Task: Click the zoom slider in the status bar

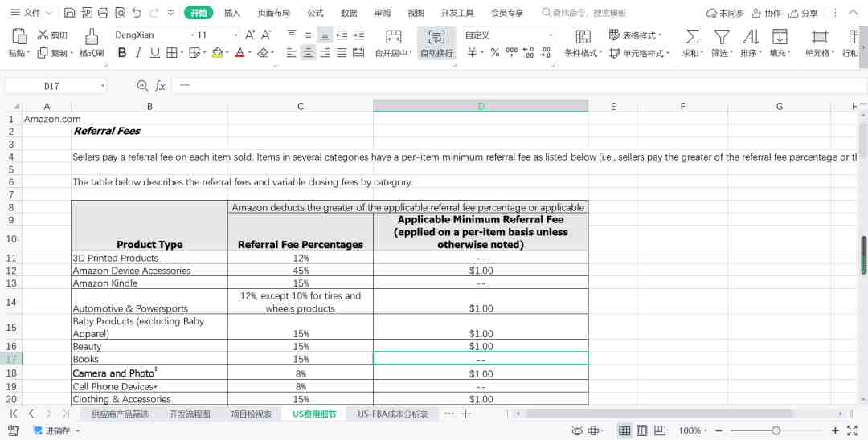Action: 776,431
